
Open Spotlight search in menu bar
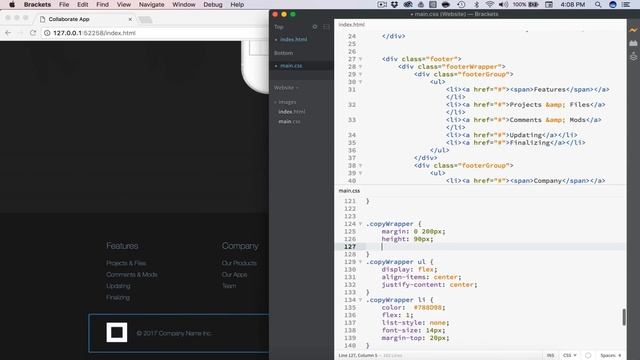tap(598, 4)
